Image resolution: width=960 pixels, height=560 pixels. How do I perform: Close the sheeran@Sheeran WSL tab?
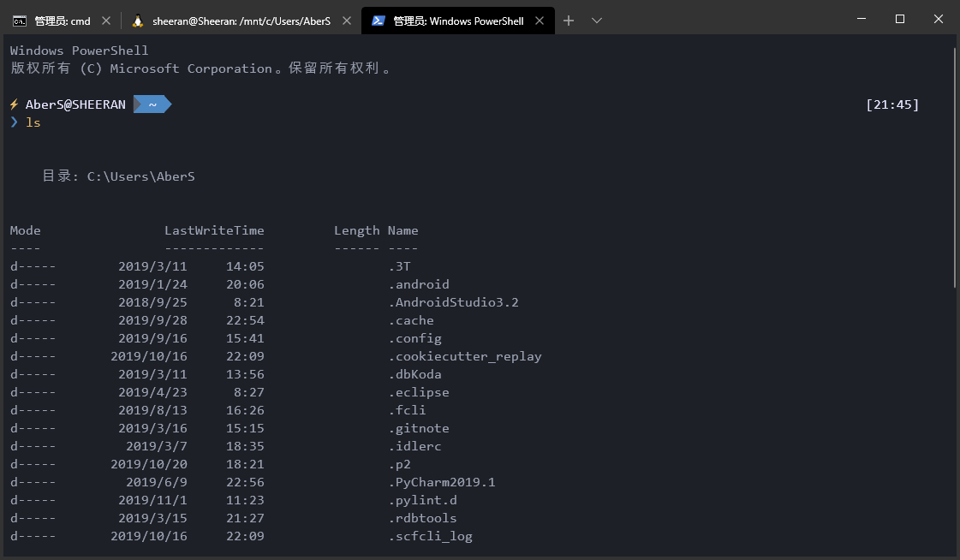point(346,21)
